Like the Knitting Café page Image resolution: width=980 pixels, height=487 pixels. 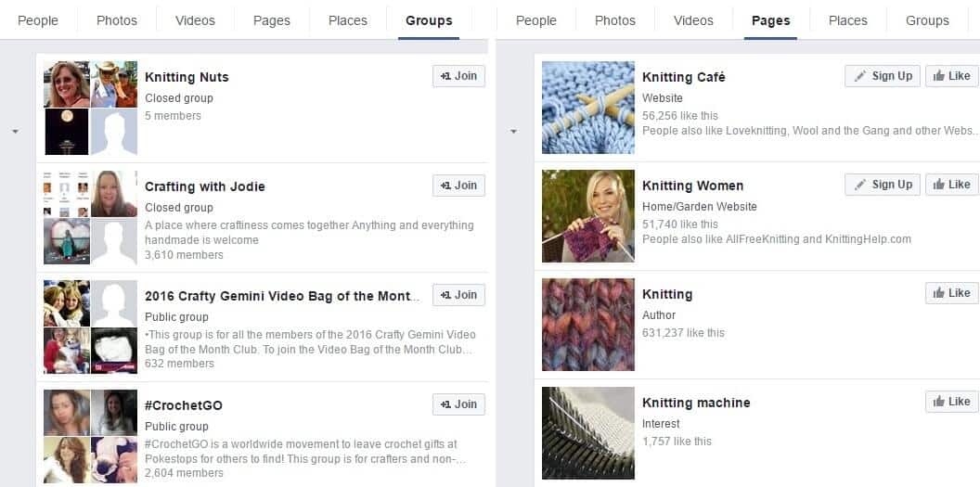[x=951, y=76]
